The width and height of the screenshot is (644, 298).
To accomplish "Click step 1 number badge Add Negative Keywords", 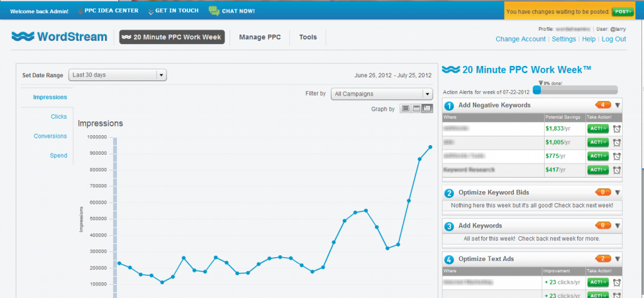I will [449, 106].
